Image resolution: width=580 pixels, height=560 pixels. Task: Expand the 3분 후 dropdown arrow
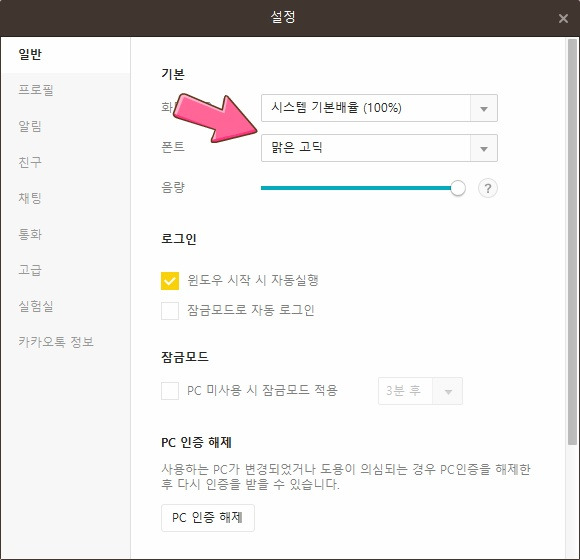pyautogui.click(x=448, y=392)
